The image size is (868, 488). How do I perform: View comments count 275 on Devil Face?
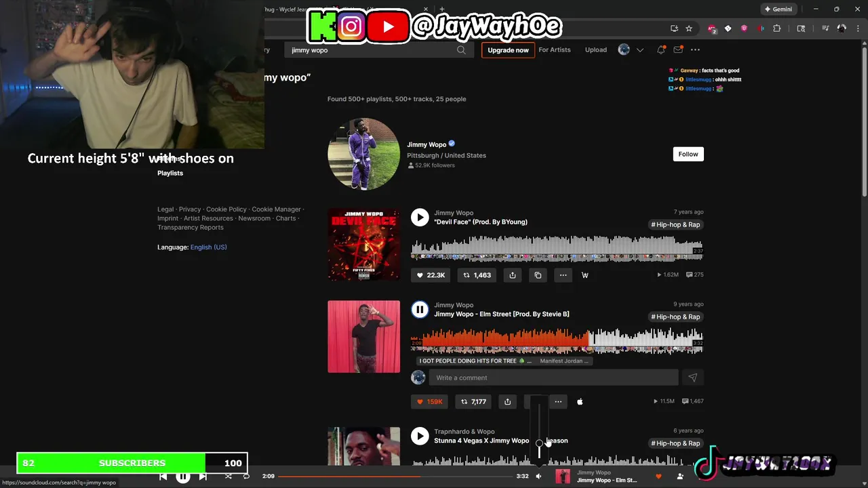pyautogui.click(x=695, y=275)
